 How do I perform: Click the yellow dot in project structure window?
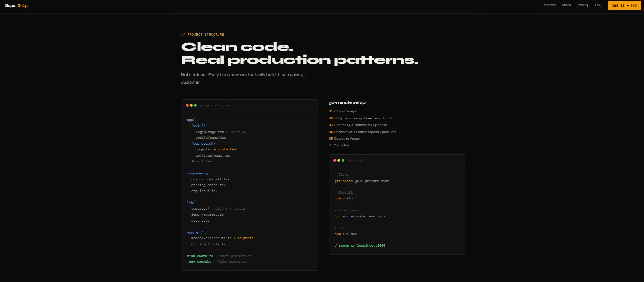click(x=191, y=105)
